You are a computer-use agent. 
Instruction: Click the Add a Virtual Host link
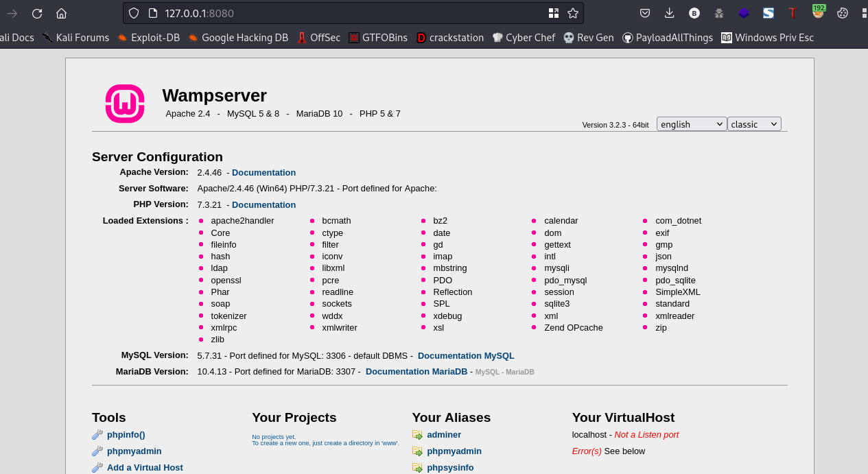pyautogui.click(x=145, y=468)
